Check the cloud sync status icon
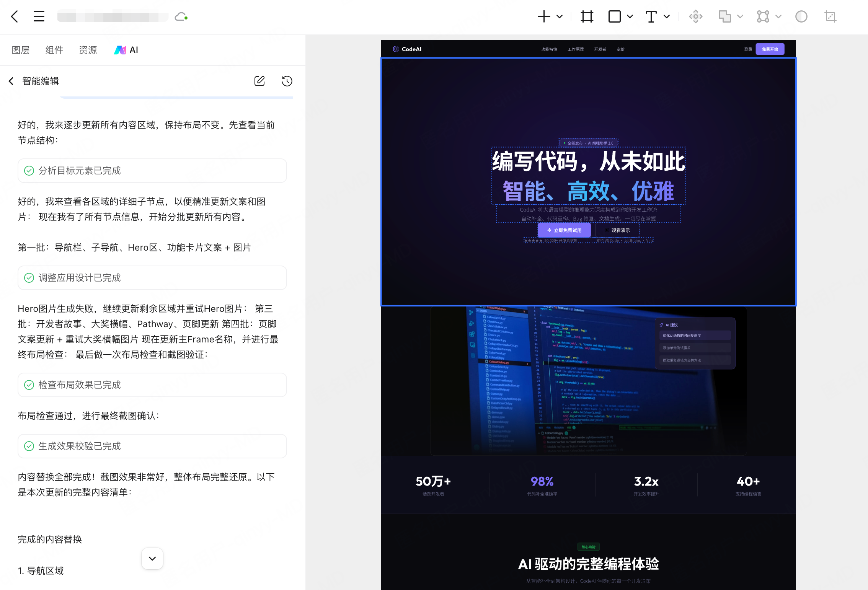868x590 pixels. tap(181, 17)
